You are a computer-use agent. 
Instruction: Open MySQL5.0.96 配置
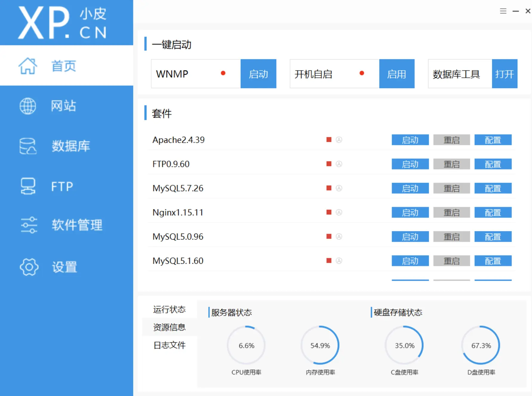493,237
